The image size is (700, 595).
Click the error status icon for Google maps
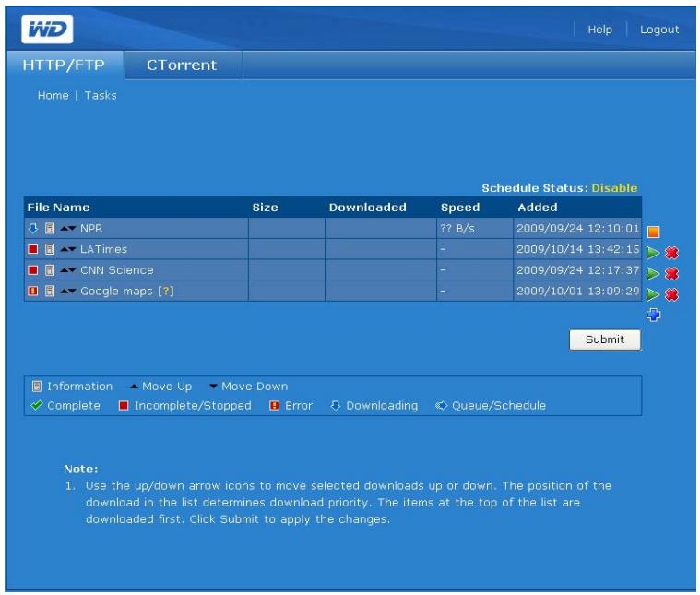click(33, 292)
